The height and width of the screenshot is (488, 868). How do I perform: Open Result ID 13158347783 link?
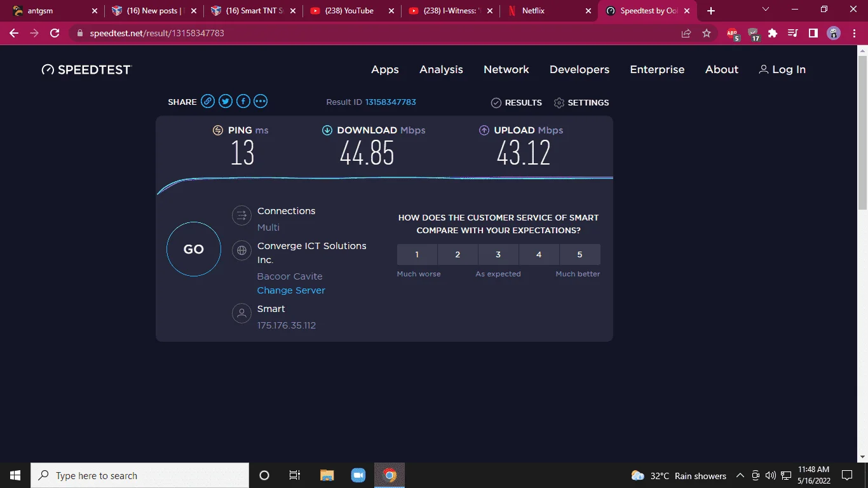coord(391,102)
